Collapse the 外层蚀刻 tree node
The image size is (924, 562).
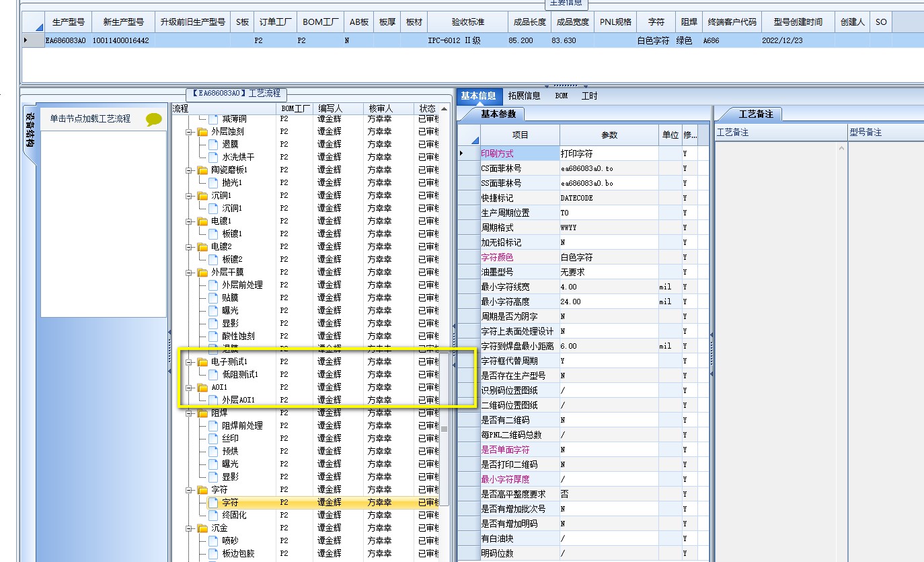pyautogui.click(x=189, y=132)
